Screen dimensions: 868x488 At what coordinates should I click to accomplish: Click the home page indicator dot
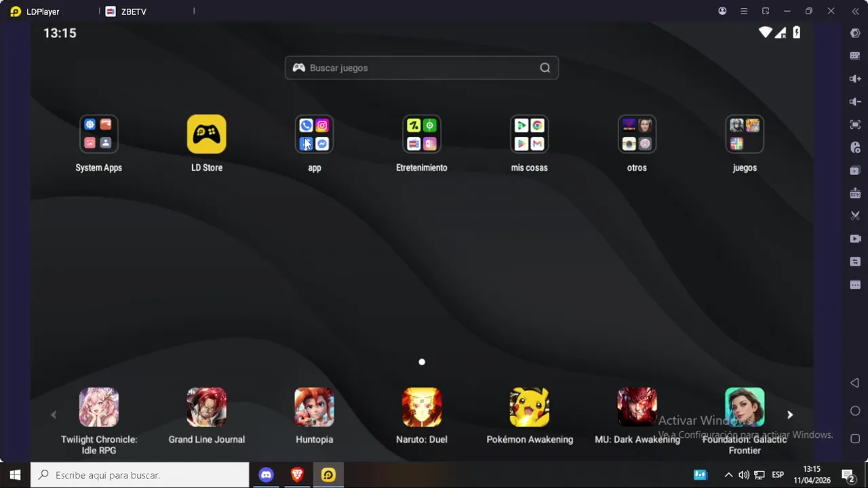pyautogui.click(x=422, y=362)
